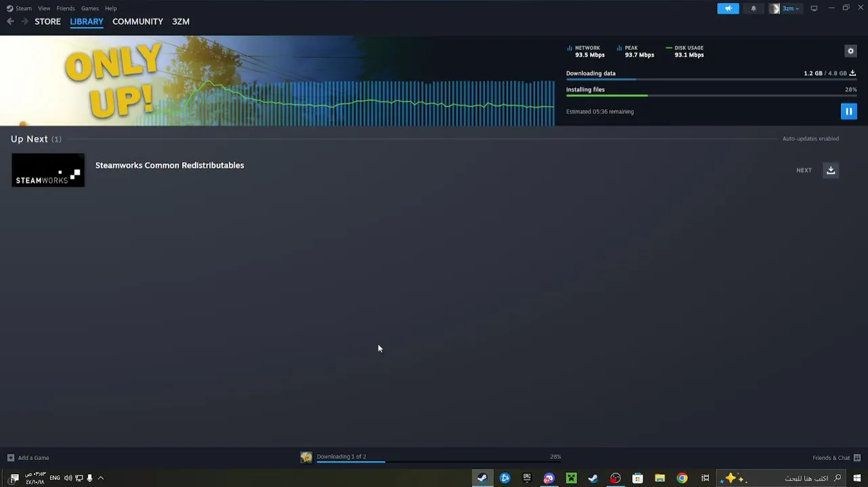This screenshot has width=868, height=487.
Task: Click ENG language indicator
Action: coord(55,478)
